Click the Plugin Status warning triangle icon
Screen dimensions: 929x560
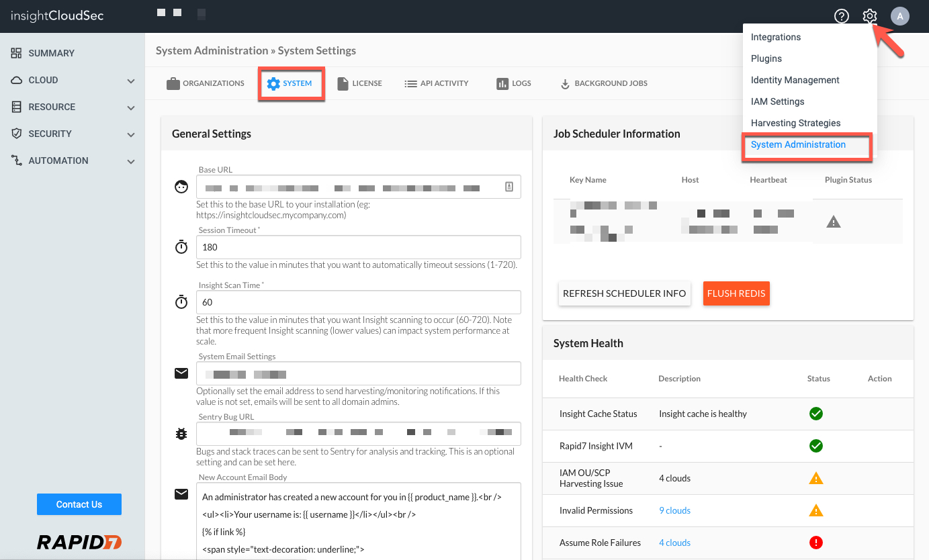click(x=834, y=222)
